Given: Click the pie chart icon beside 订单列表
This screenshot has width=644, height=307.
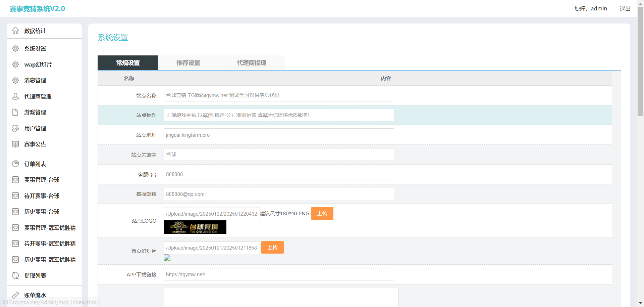Looking at the screenshot, I should (15, 164).
